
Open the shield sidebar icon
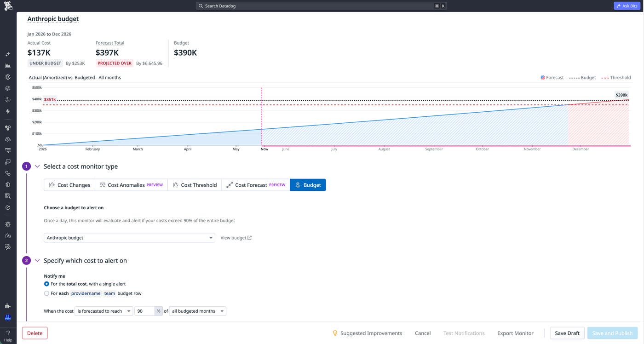(x=8, y=184)
